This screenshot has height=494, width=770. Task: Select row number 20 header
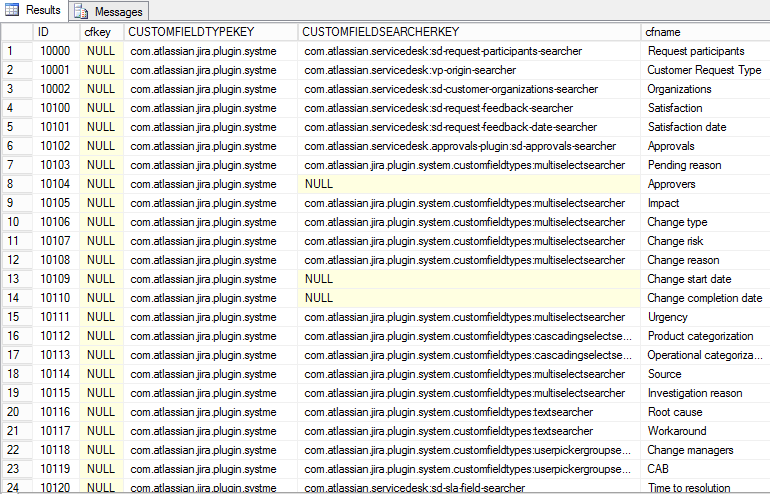[x=17, y=412]
